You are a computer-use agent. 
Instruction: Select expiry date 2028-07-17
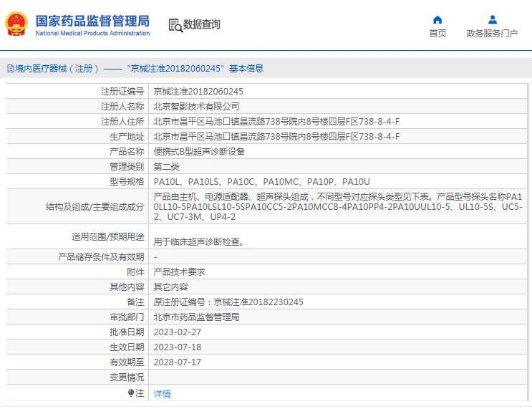178,362
